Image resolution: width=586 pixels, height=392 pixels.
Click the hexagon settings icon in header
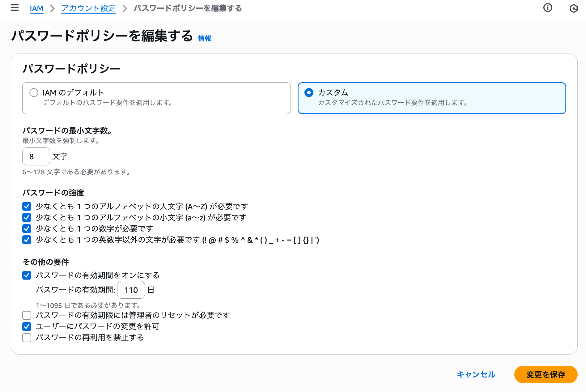click(574, 8)
